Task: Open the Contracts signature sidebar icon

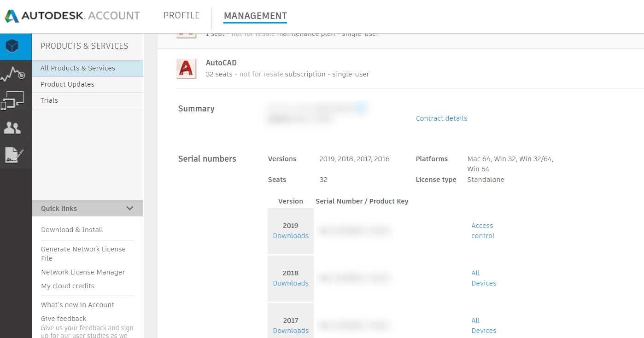Action: tap(14, 155)
